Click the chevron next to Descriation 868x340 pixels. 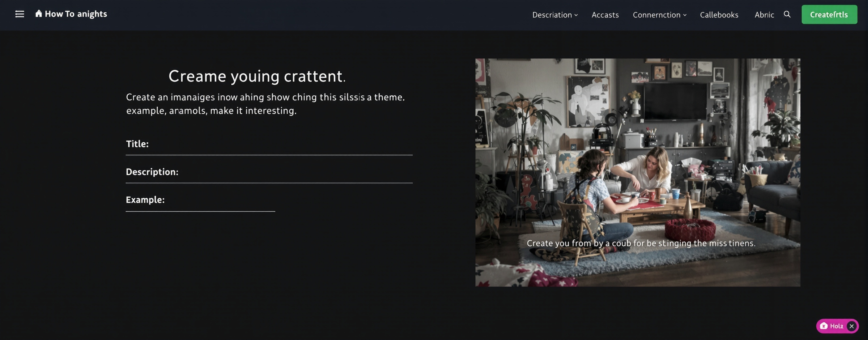click(x=576, y=15)
